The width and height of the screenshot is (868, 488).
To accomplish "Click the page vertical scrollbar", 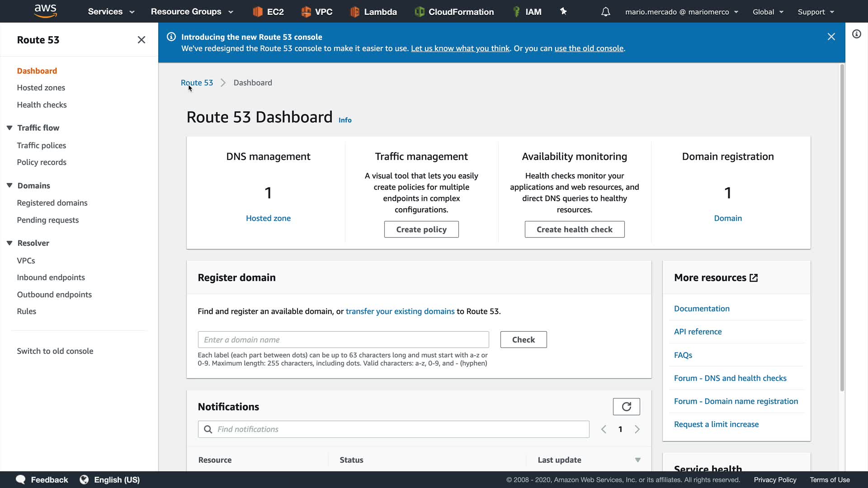I will [842, 226].
